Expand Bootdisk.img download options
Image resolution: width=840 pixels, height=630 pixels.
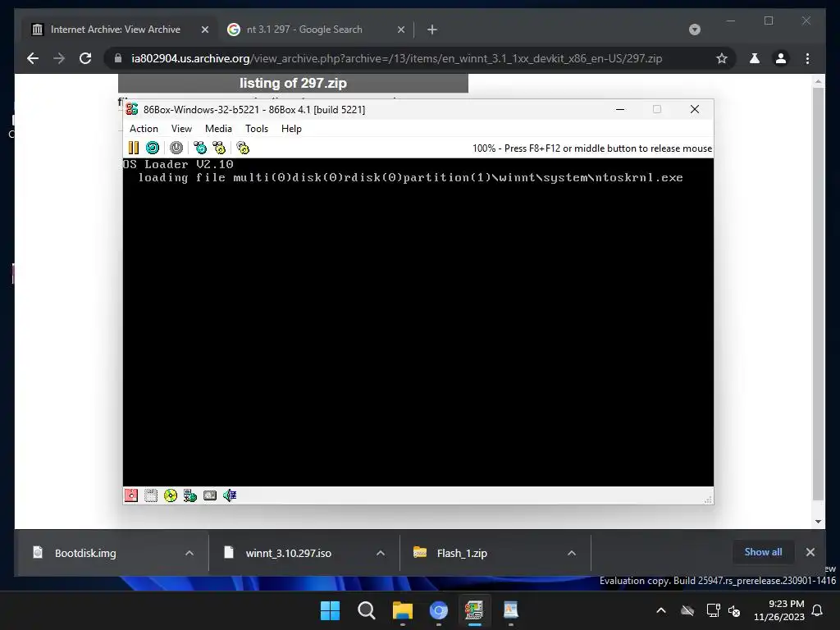coord(189,553)
